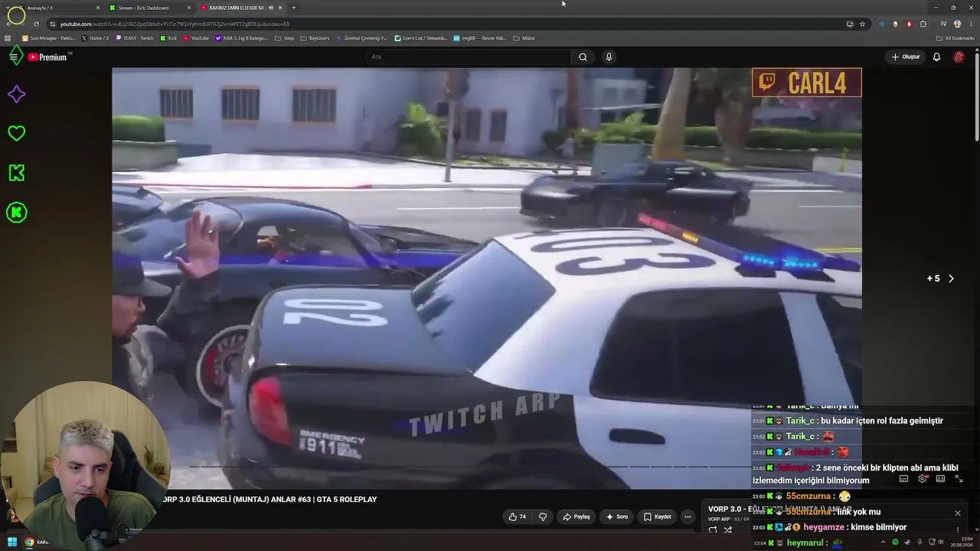Open taskbar volume control
Screen dimensions: 980x551
pyautogui.click(x=942, y=542)
